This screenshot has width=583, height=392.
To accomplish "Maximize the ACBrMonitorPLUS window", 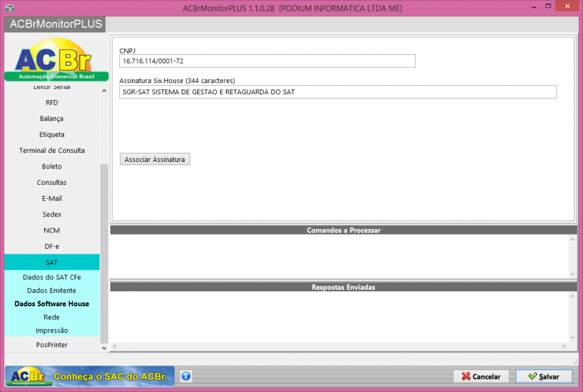I will [x=548, y=6].
